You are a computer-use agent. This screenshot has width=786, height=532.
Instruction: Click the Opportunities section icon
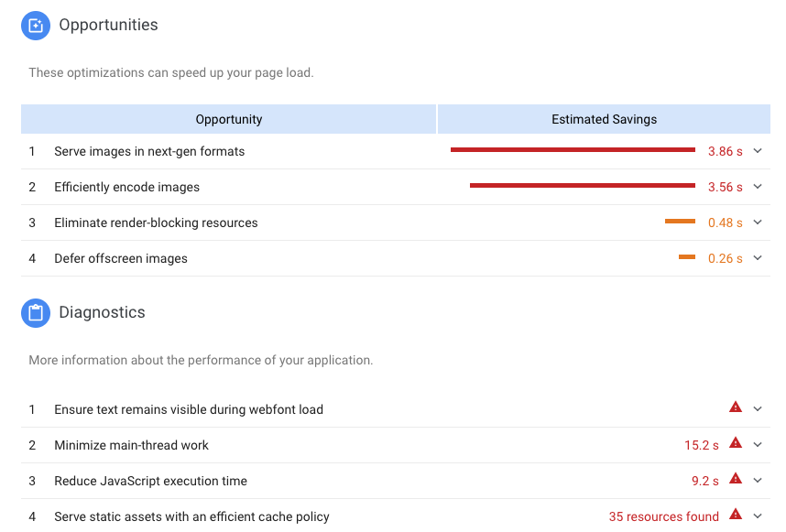pyautogui.click(x=36, y=26)
